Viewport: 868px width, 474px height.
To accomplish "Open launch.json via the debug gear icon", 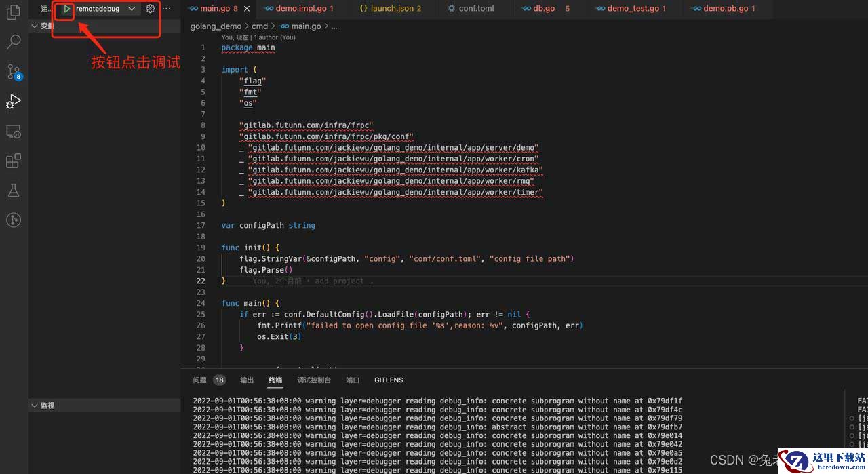I will pyautogui.click(x=151, y=9).
